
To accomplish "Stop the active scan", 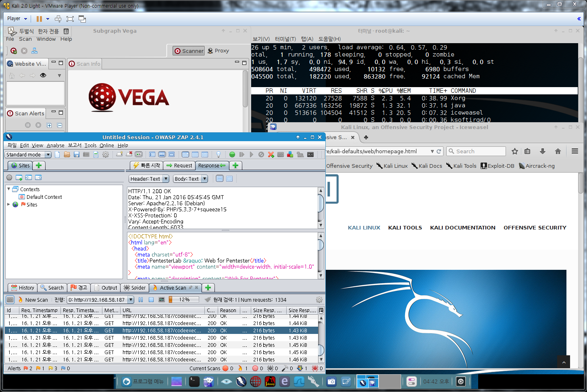I will coord(151,300).
